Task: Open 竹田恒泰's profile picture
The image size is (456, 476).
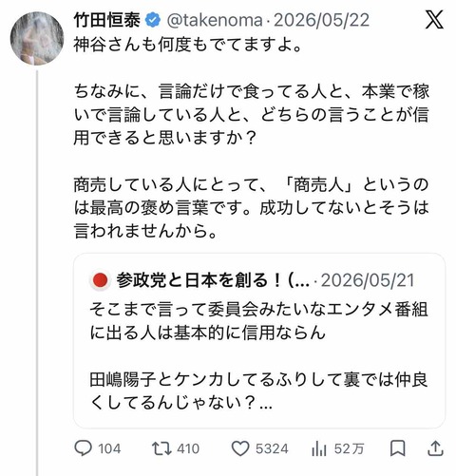Action: 37,38
